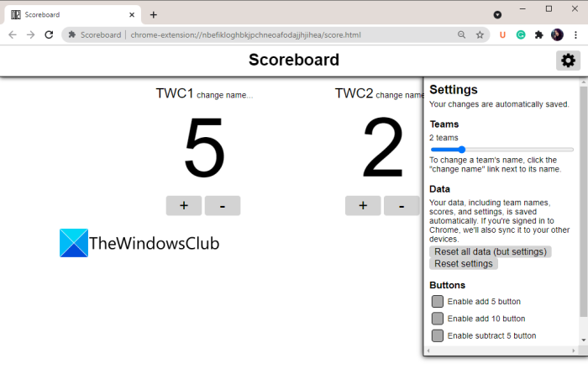
Task: Minimize the Chrome window
Action: pos(522,8)
